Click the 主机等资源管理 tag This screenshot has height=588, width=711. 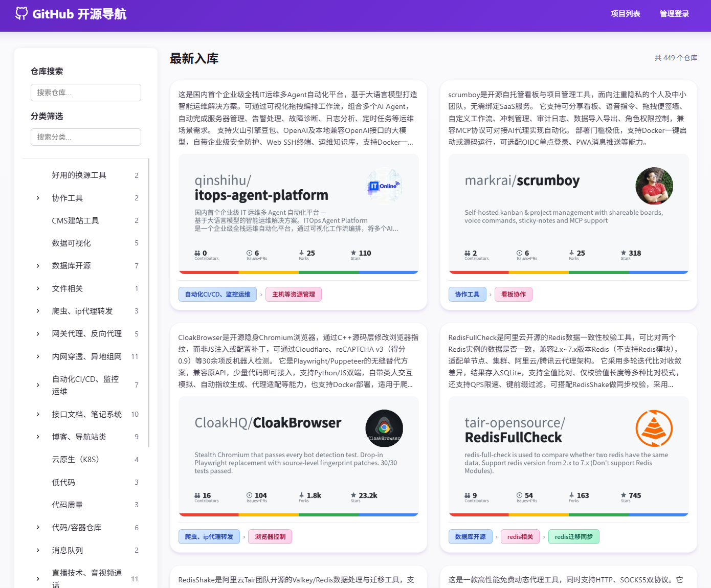(294, 294)
